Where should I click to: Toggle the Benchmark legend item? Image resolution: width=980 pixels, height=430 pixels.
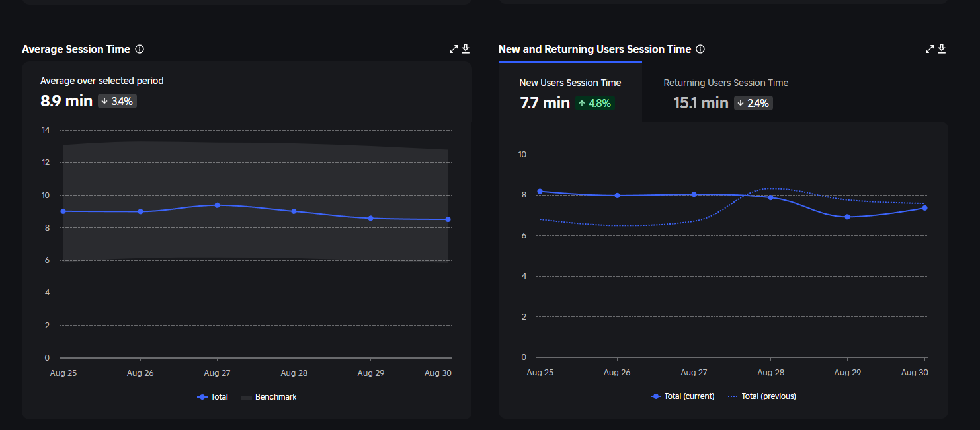coord(269,397)
